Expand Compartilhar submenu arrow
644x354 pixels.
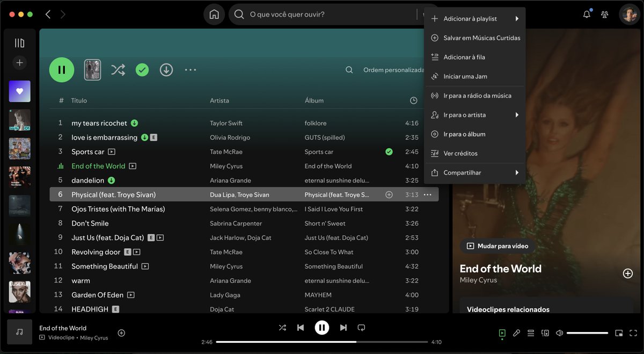[x=517, y=172]
